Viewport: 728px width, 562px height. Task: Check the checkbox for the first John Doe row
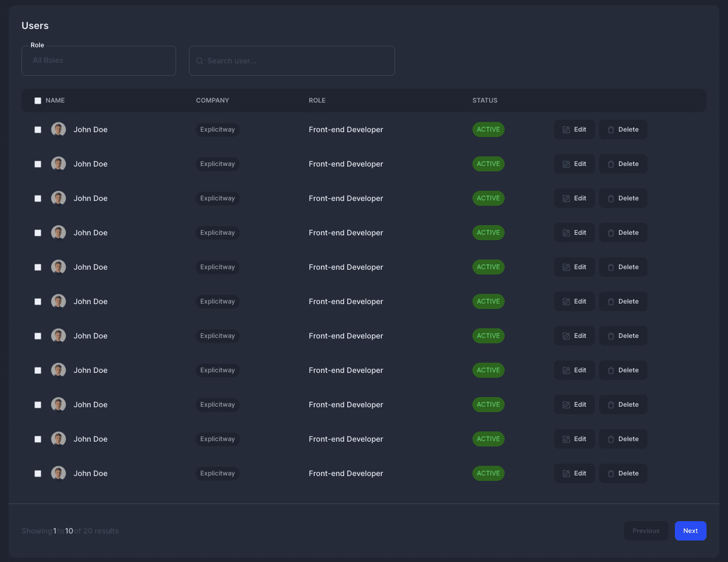pyautogui.click(x=38, y=129)
